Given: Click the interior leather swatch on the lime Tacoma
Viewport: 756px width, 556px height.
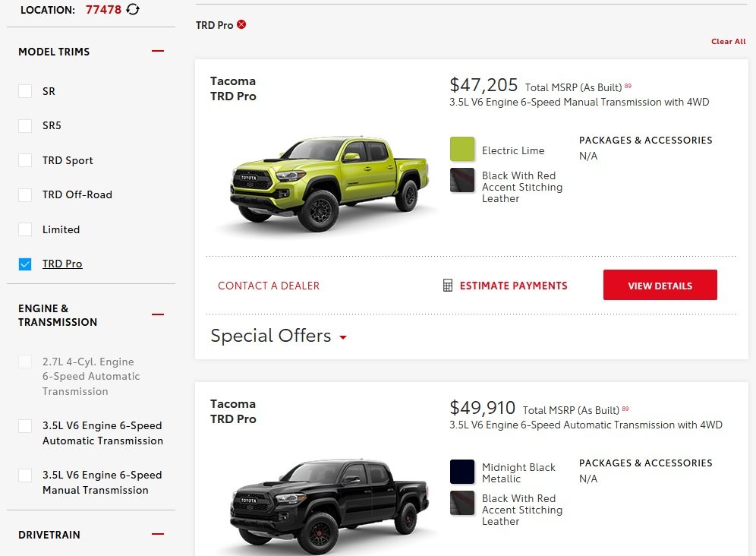Looking at the screenshot, I should pyautogui.click(x=462, y=180).
